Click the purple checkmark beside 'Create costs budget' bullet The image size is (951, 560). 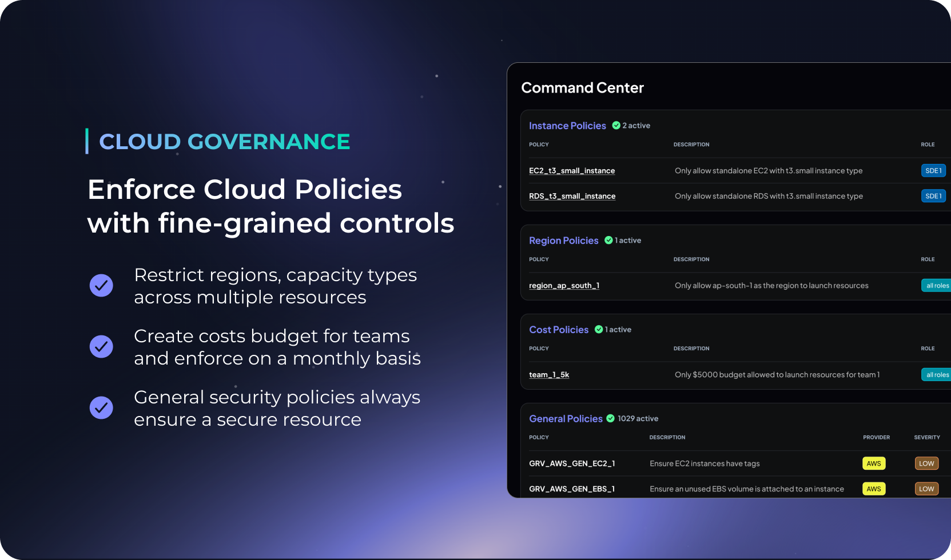point(101,346)
